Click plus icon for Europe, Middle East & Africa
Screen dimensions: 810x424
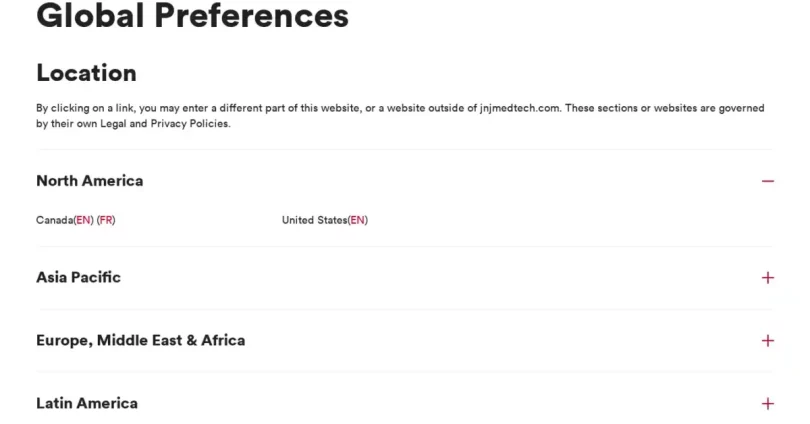pyautogui.click(x=767, y=341)
